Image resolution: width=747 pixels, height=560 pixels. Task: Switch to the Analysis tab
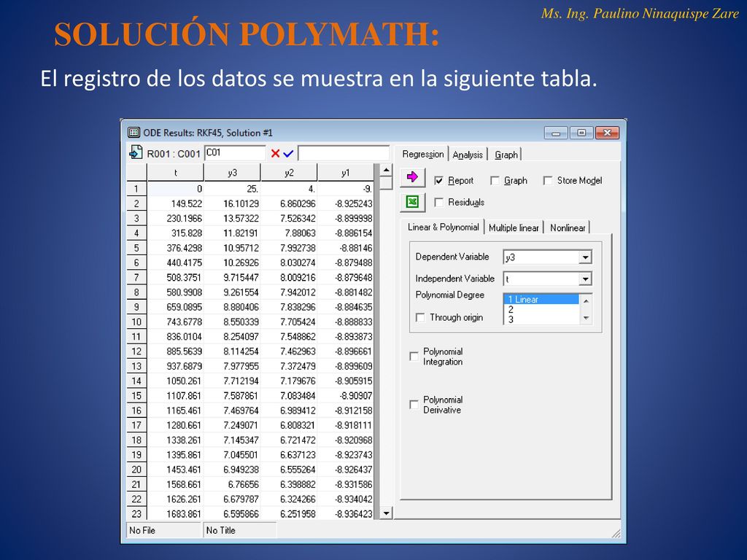[x=468, y=155]
